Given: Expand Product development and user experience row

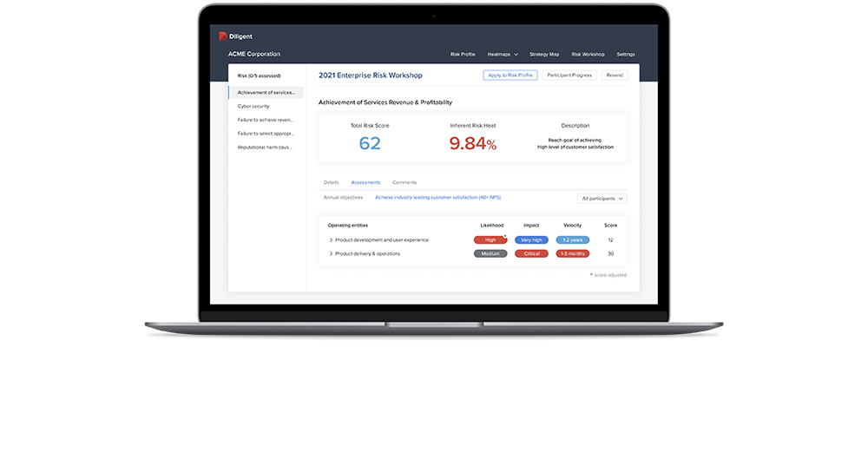Looking at the screenshot, I should click(x=332, y=240).
